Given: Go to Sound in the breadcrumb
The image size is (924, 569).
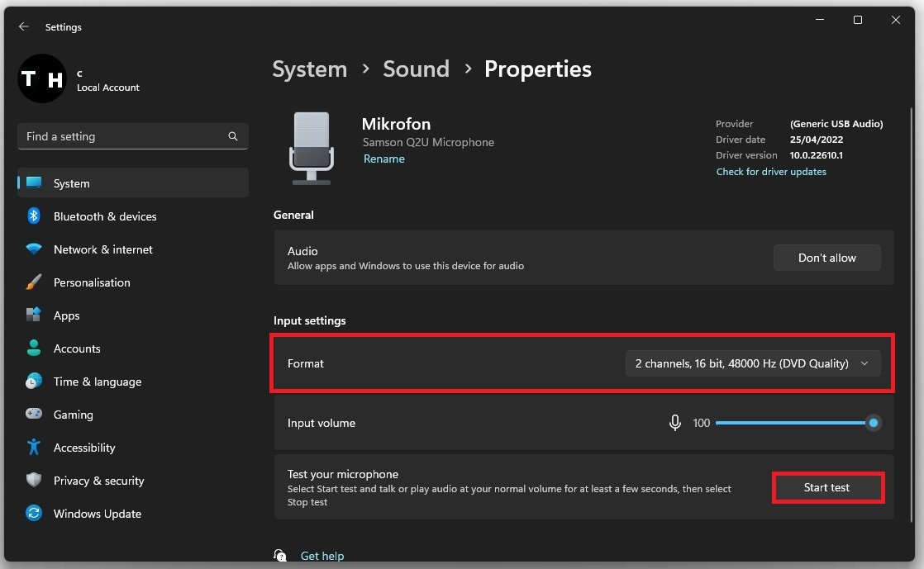Looking at the screenshot, I should point(416,69).
